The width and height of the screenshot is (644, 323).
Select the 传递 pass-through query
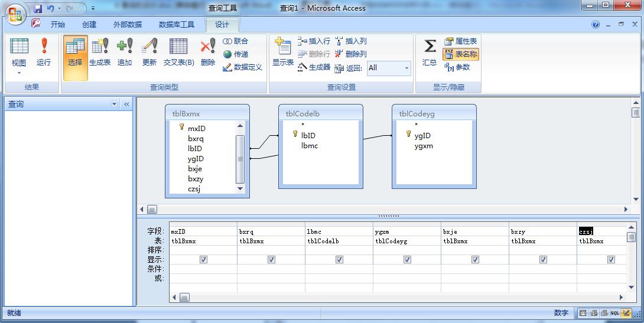pos(235,54)
